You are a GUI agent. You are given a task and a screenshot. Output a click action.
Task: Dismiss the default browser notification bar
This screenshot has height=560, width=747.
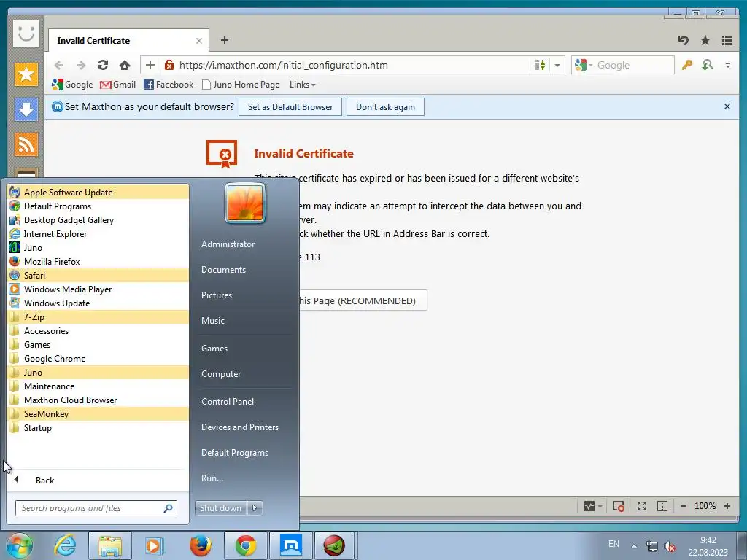coord(727,106)
